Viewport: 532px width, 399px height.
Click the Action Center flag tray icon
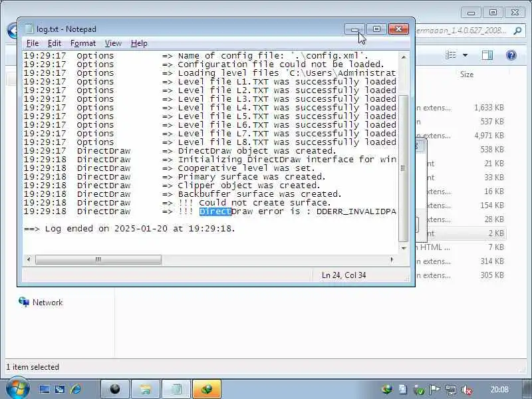click(435, 390)
